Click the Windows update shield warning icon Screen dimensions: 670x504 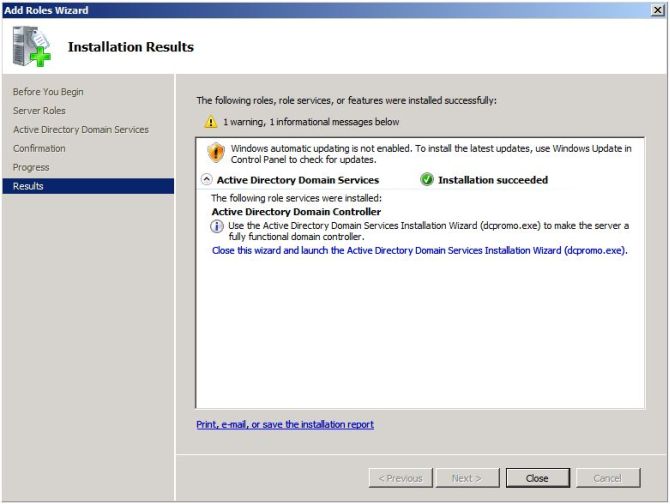(216, 152)
